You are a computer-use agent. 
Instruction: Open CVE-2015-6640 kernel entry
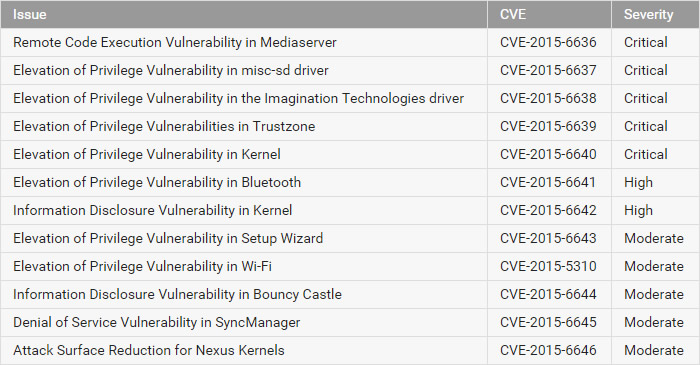(x=548, y=154)
